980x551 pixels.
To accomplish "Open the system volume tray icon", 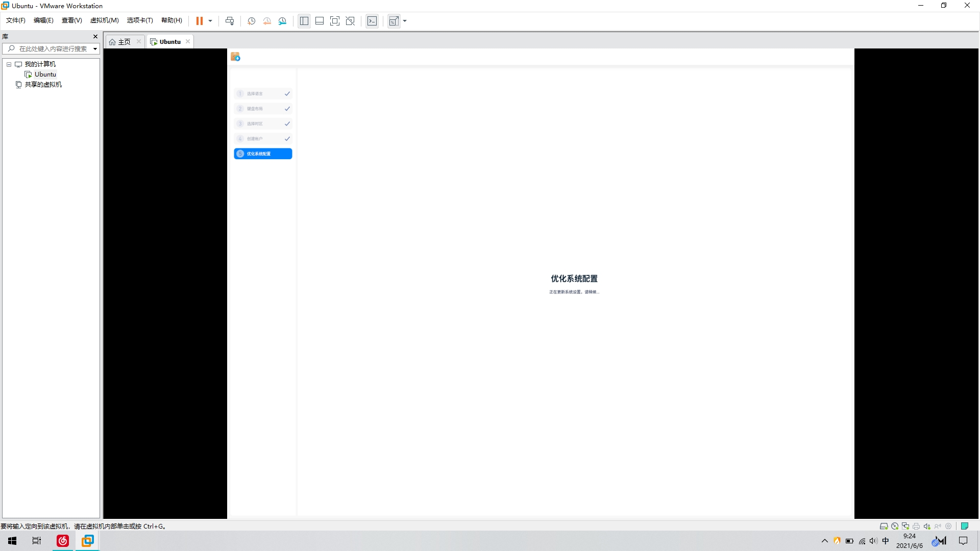I will (873, 541).
